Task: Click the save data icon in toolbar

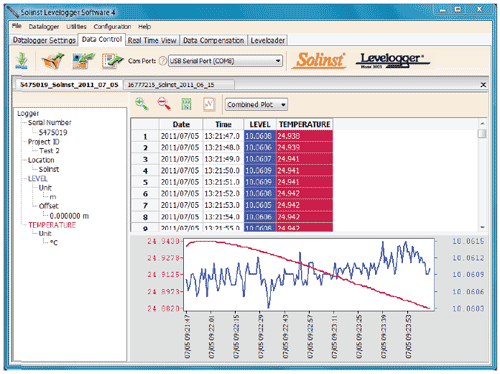Action: (83, 61)
